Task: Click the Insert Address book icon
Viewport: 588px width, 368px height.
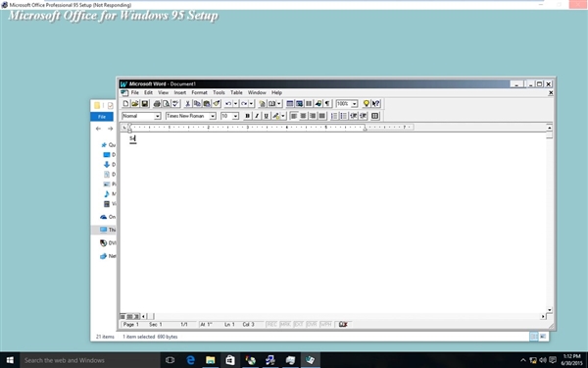Action: click(271, 104)
